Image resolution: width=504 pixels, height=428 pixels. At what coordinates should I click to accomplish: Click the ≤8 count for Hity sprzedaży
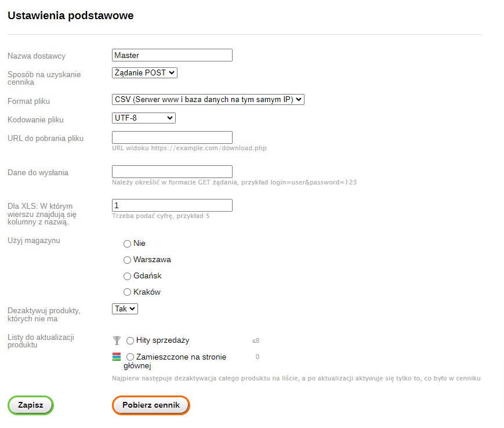pyautogui.click(x=255, y=340)
